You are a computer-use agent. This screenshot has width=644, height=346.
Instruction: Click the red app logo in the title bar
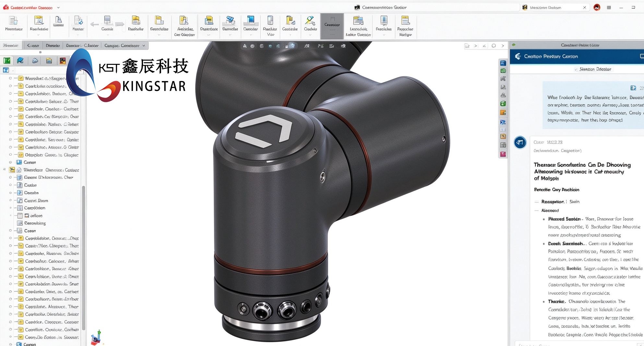click(x=6, y=7)
